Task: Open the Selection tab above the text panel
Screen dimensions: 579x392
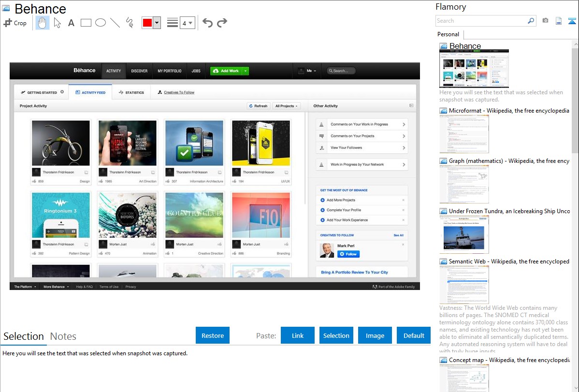Action: (x=24, y=336)
